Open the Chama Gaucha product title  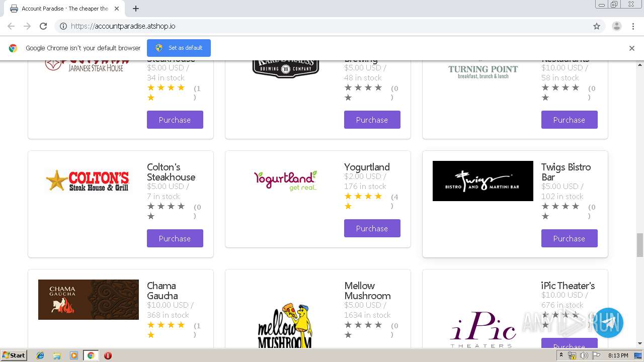click(163, 291)
